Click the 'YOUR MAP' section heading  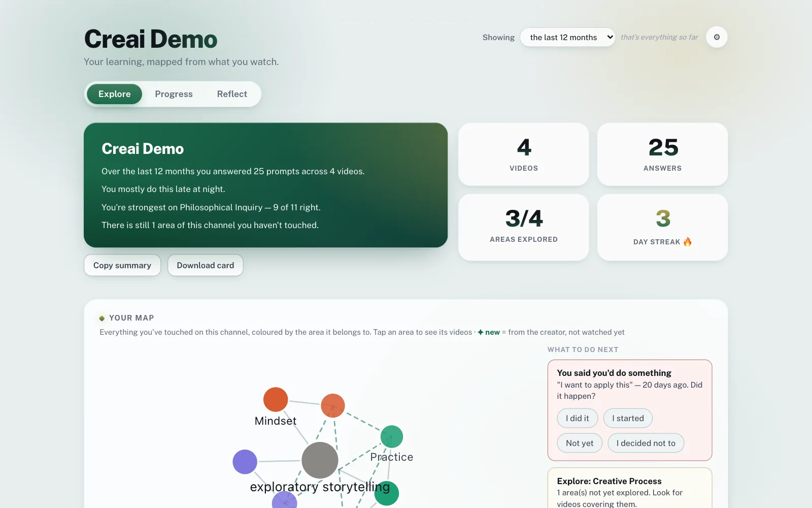pyautogui.click(x=131, y=318)
